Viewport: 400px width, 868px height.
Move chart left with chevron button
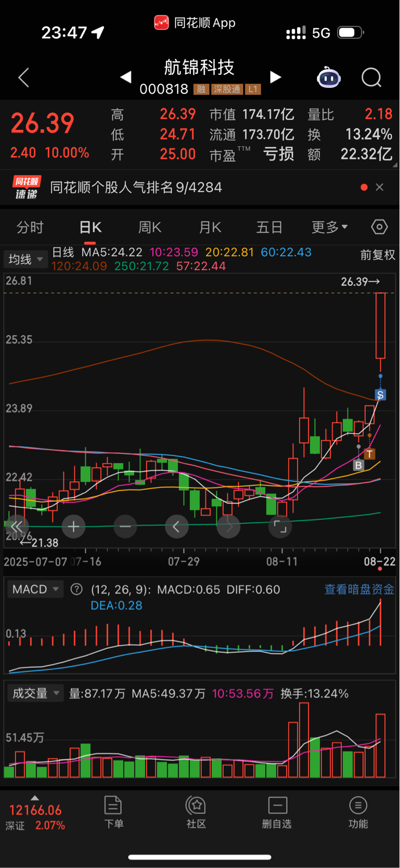click(x=176, y=527)
